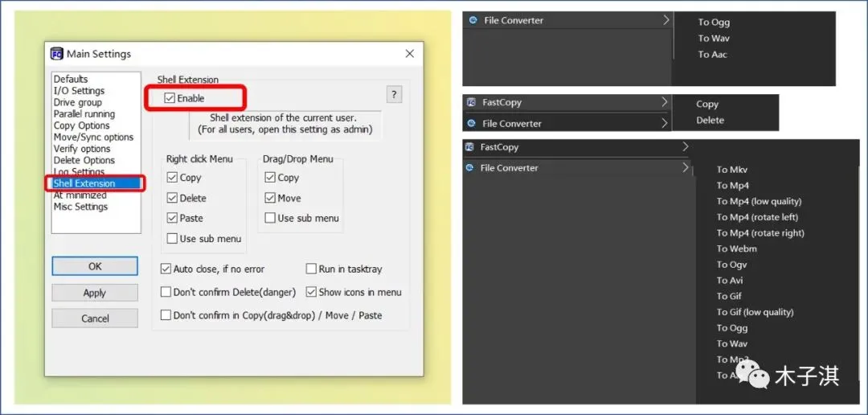Enable Use sub menu under Drag/Drop Menu

point(270,218)
